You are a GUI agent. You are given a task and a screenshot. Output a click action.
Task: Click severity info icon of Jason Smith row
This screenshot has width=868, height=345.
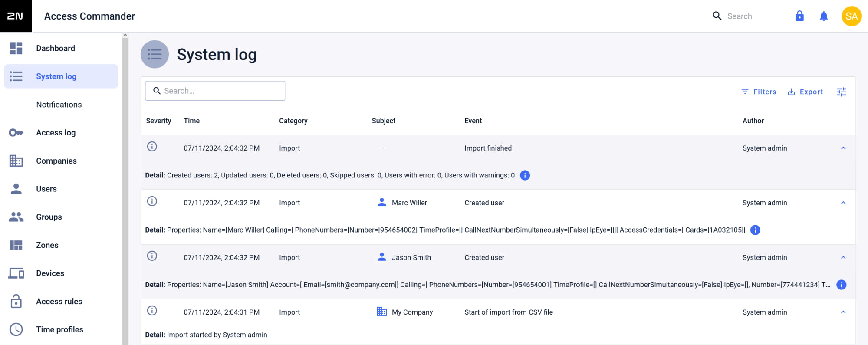point(152,256)
